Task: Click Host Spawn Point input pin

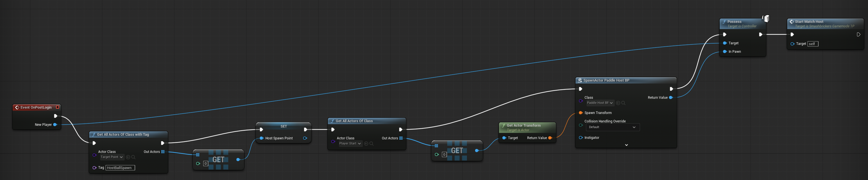Action: click(x=261, y=138)
